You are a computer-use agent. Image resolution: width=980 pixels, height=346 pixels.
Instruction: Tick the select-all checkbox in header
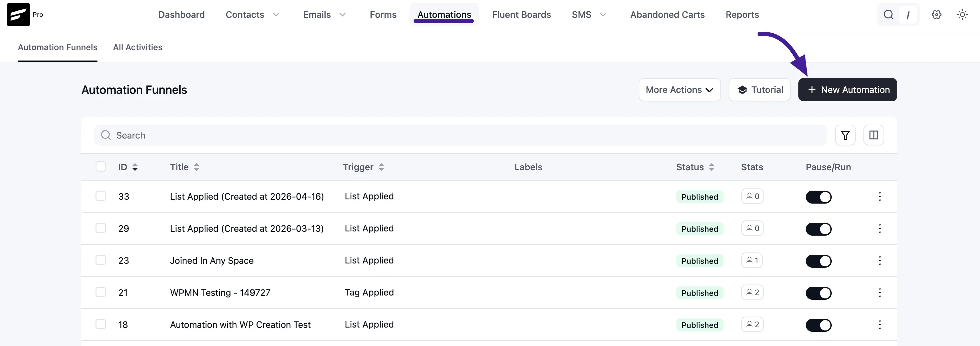coord(100,167)
